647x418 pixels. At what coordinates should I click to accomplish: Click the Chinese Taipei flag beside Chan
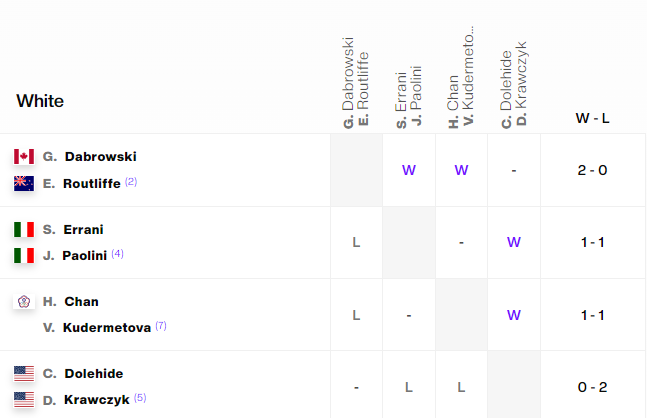(24, 301)
